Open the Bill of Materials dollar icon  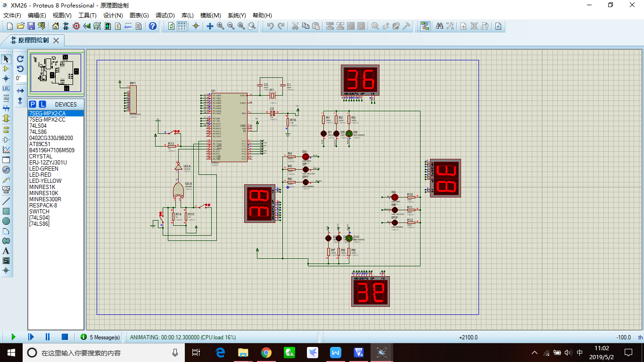tap(118, 26)
